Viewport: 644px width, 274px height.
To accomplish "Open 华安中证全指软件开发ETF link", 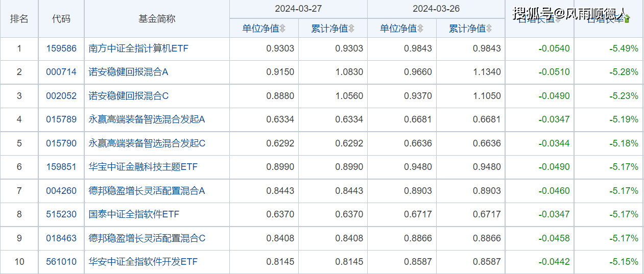I will [x=143, y=262].
